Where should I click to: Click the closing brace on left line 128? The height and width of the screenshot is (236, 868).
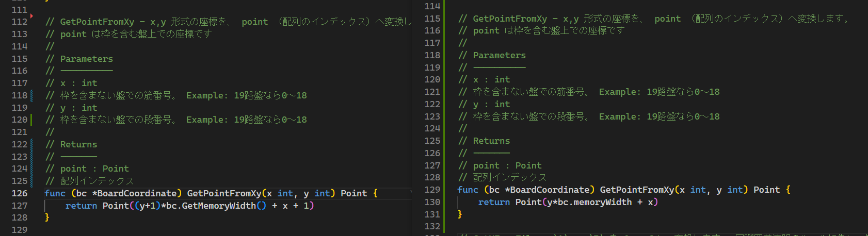47,217
